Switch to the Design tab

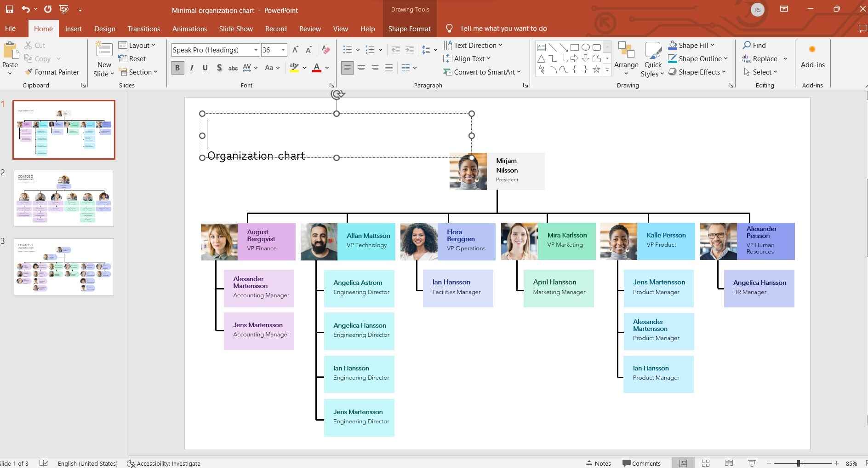(x=104, y=29)
